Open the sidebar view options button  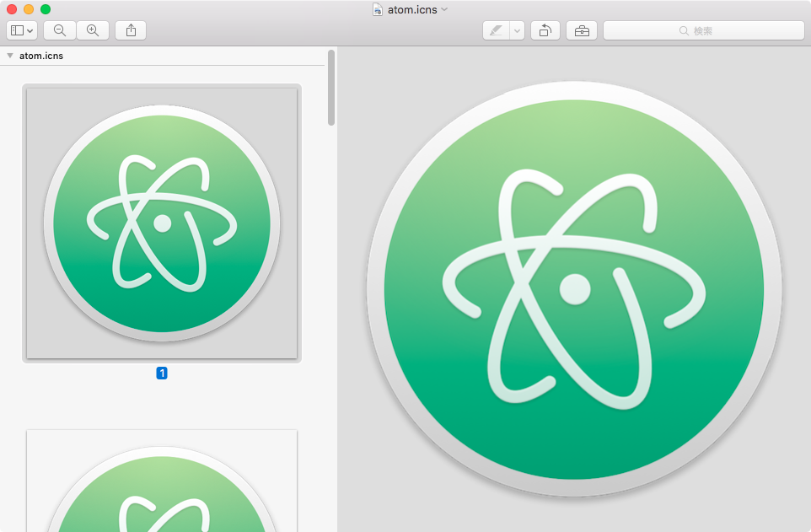click(22, 30)
